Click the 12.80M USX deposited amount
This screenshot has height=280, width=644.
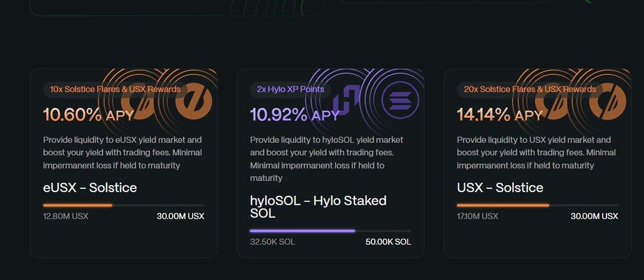pyautogui.click(x=66, y=216)
